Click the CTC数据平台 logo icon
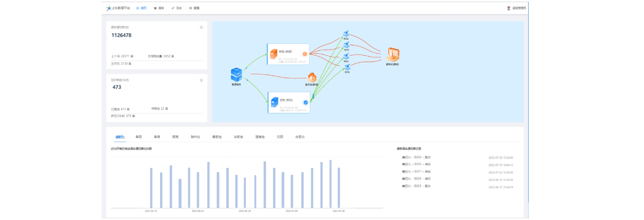Viewport: 644px width, 220px height. (x=109, y=8)
